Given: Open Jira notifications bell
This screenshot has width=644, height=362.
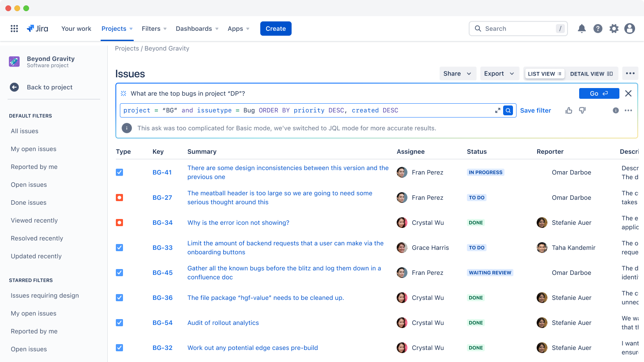Looking at the screenshot, I should 582,28.
